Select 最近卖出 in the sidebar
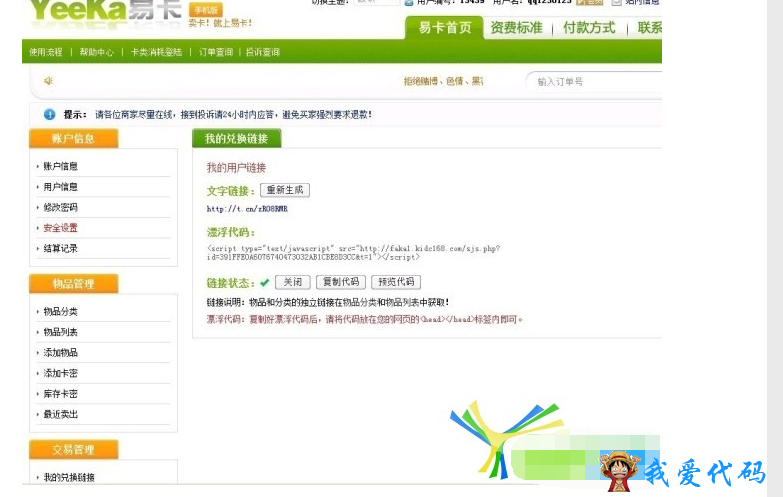 click(60, 414)
